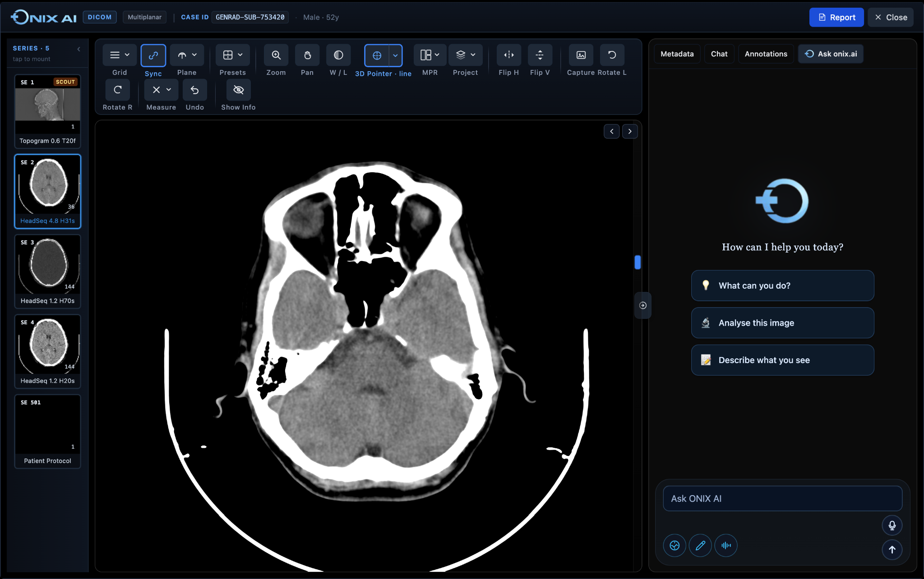Go to next image with right arrow

coord(630,131)
